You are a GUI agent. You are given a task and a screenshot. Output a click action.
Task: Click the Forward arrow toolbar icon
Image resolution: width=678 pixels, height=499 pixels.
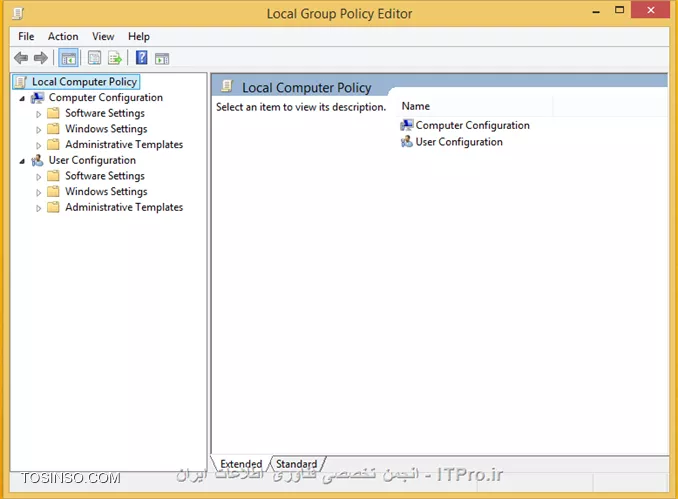tap(41, 58)
